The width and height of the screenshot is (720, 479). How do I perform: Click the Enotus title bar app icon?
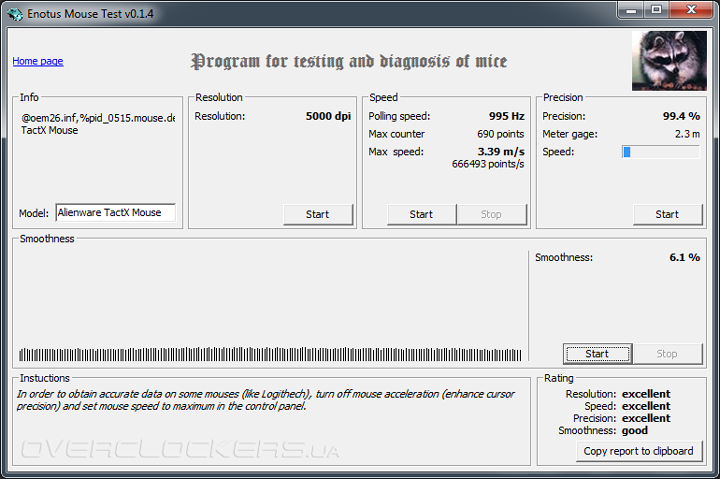[x=15, y=14]
